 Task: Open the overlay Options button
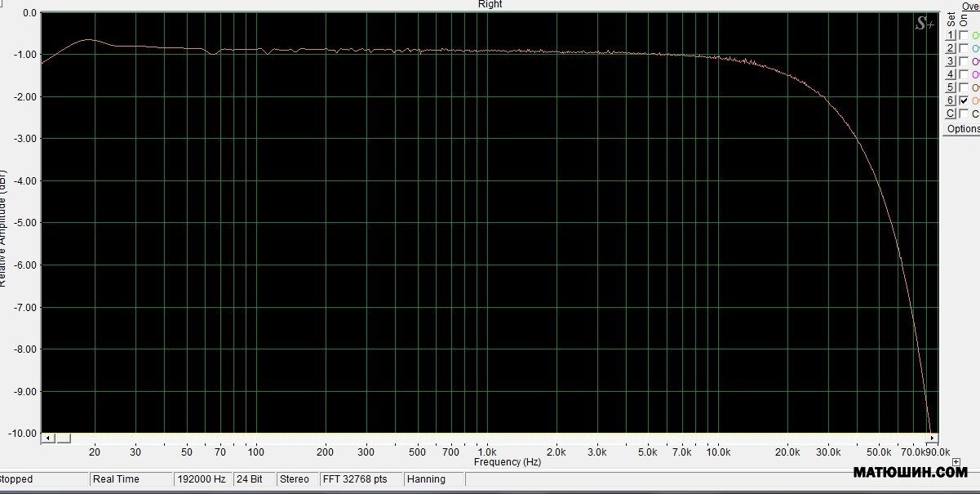point(963,129)
